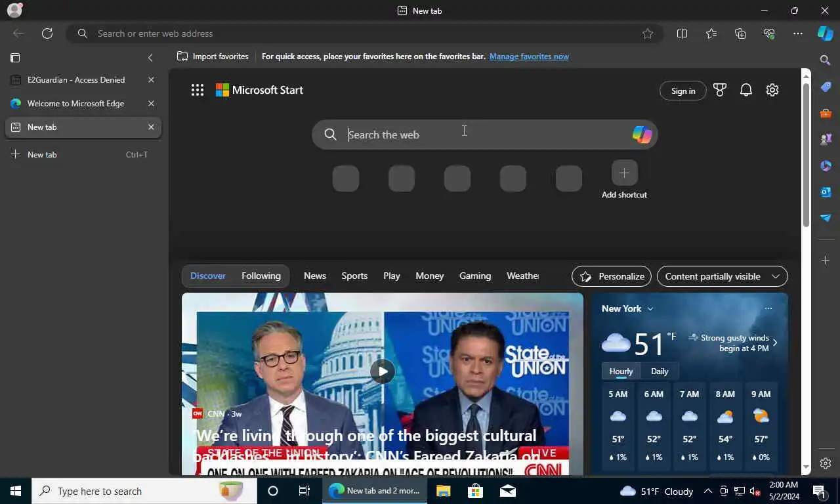Open sidebar settings gear at bottom
Screen dimensions: 840x504
pos(826,463)
